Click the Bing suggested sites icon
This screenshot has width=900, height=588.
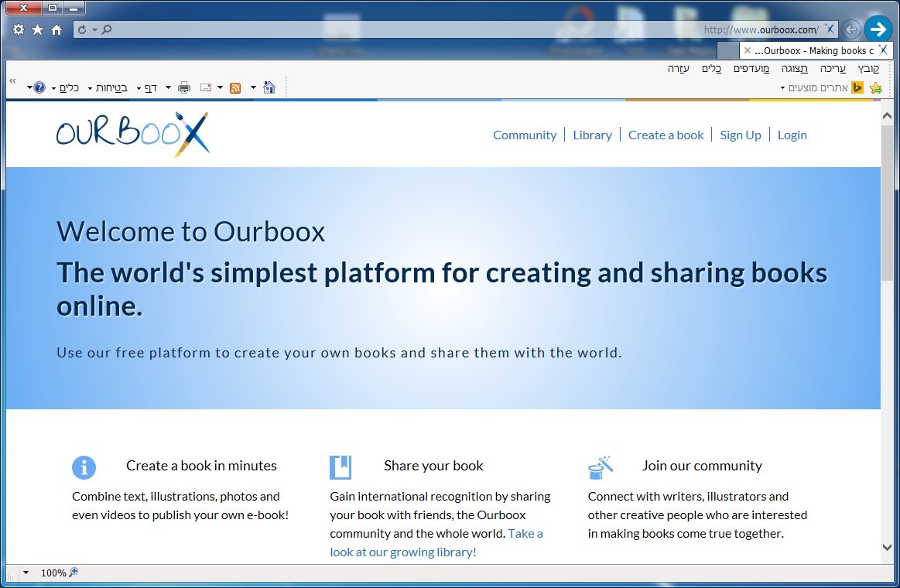(857, 87)
